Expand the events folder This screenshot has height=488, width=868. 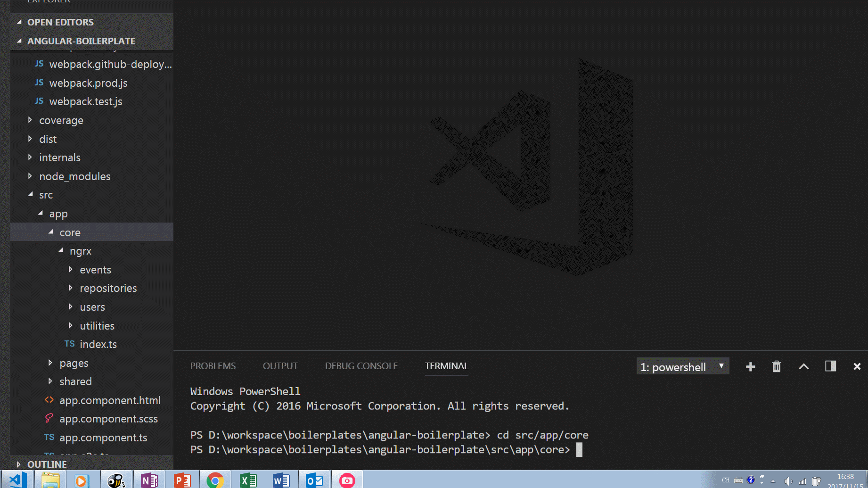pyautogui.click(x=92, y=270)
